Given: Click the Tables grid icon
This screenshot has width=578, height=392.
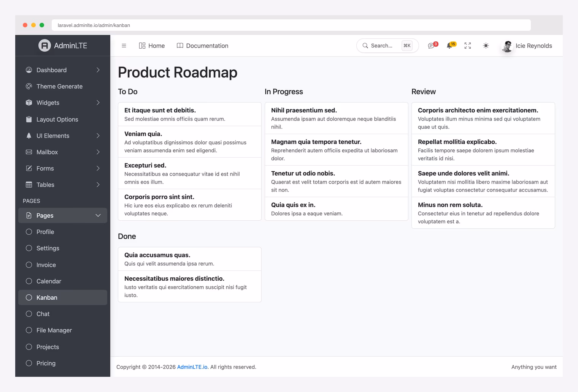Looking at the screenshot, I should tap(29, 185).
